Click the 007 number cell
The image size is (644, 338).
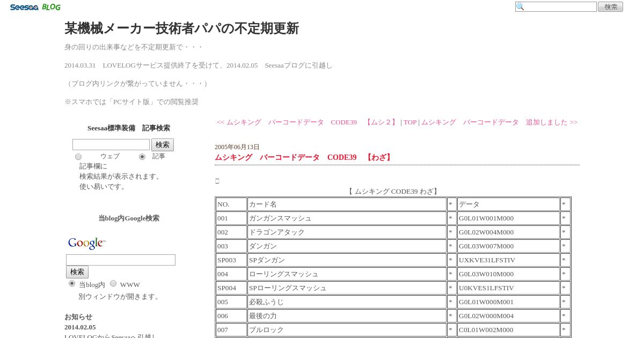[x=231, y=330]
